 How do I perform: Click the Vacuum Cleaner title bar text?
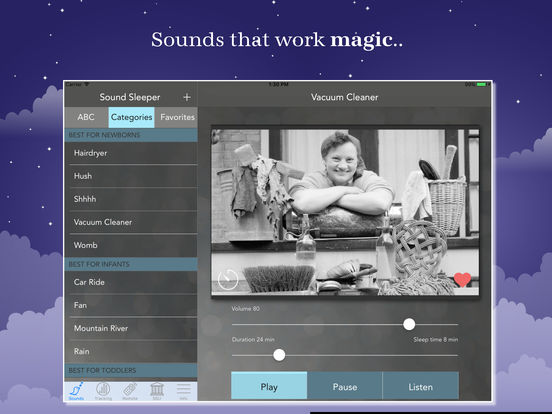click(344, 97)
